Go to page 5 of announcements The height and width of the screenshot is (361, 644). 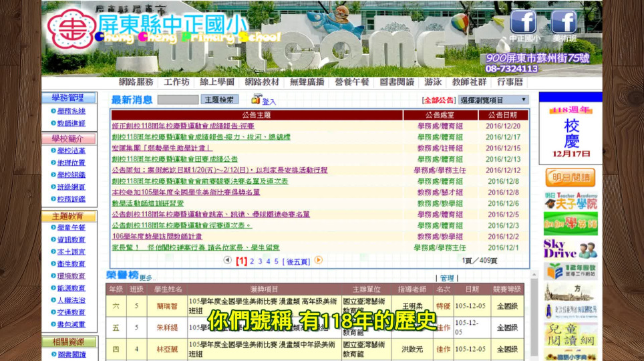point(277,261)
